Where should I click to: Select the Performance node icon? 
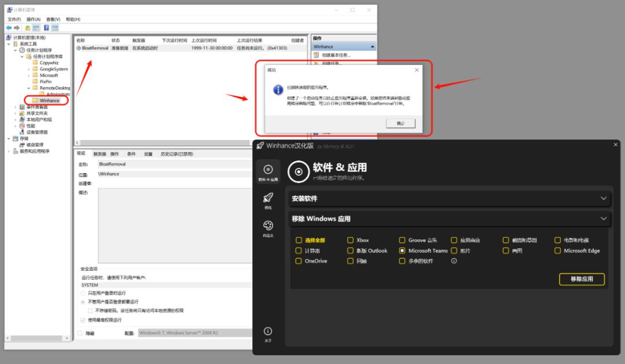[22, 126]
